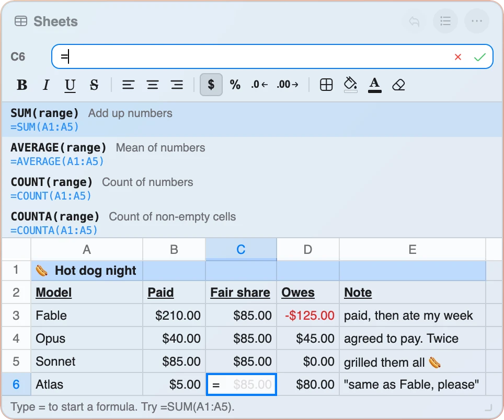Screen dimensions: 504x420
Task: Toggle underline formatting
Action: [70, 85]
